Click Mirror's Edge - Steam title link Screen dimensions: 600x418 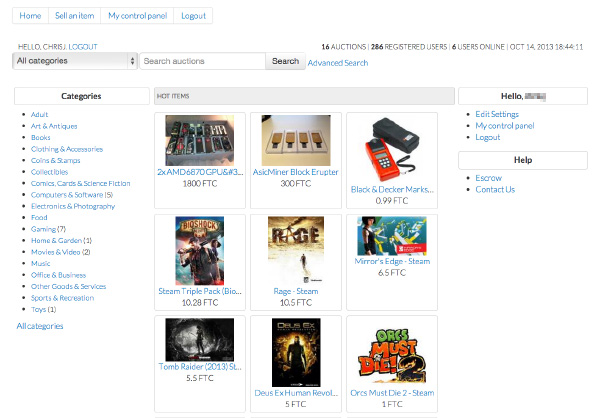(392, 261)
